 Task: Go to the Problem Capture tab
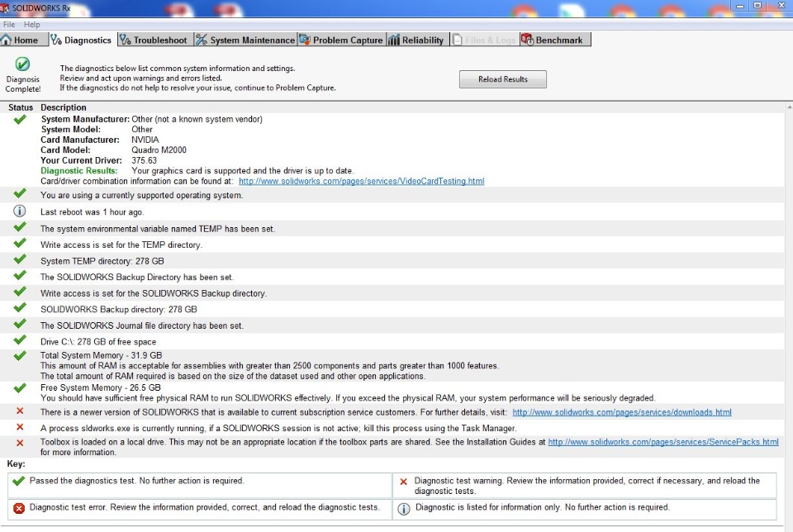tap(341, 40)
